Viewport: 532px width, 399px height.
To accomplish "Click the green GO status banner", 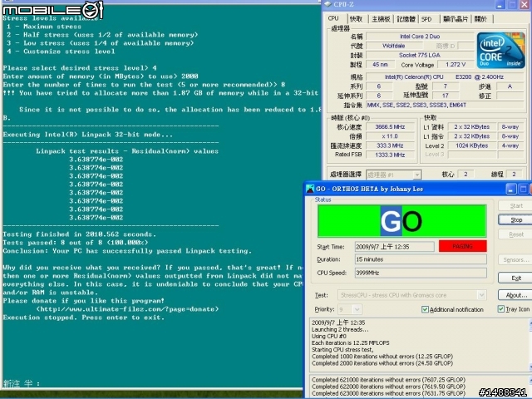I will (402, 221).
